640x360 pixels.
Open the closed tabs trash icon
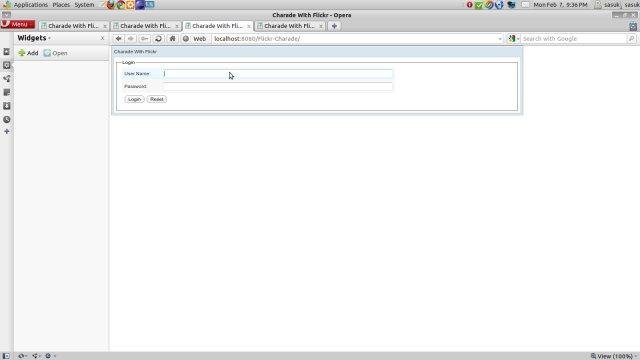(x=633, y=27)
